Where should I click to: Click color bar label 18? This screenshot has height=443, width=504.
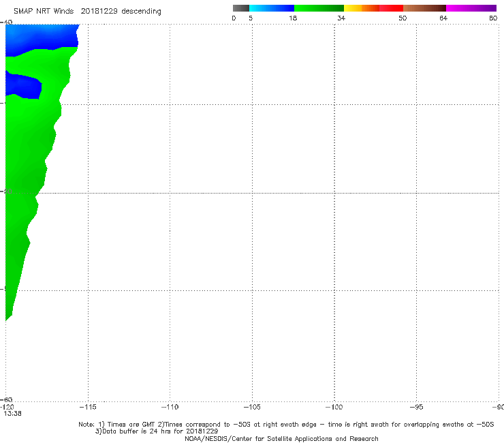[x=293, y=18]
